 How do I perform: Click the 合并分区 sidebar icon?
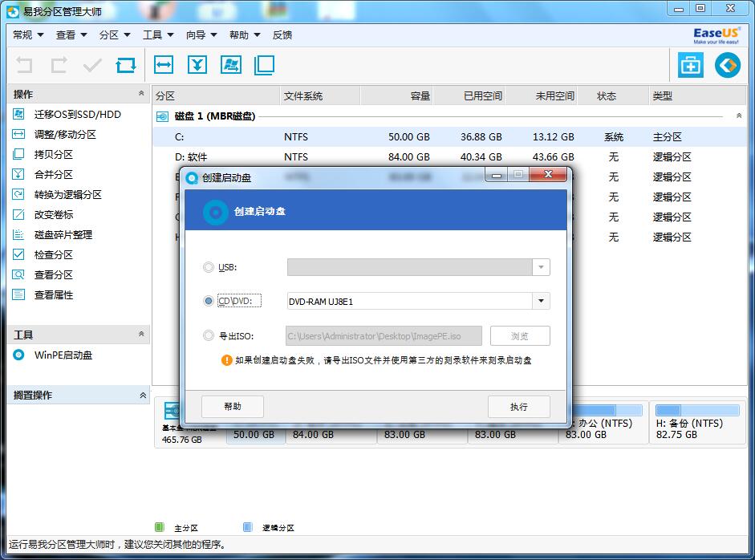[18, 174]
